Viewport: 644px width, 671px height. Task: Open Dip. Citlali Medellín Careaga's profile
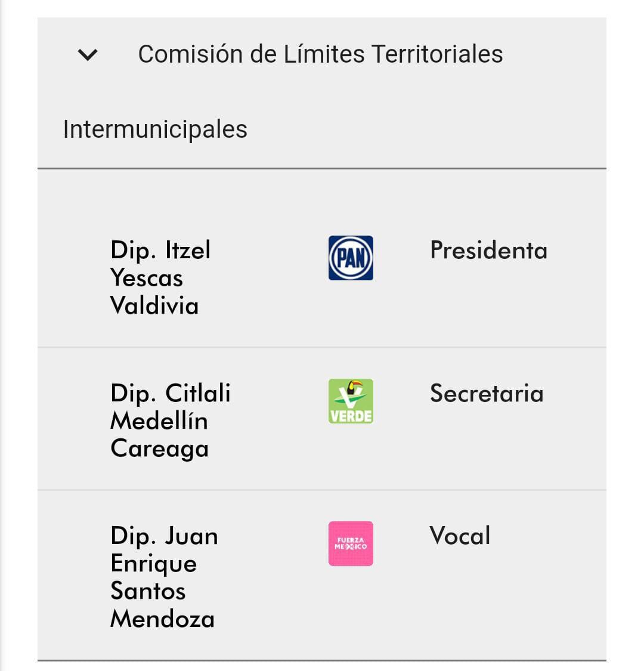(171, 420)
